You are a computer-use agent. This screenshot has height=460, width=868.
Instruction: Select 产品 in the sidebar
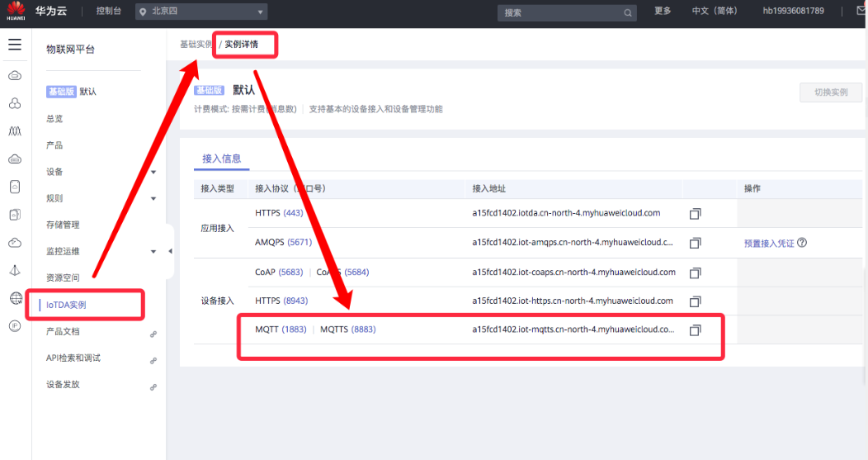(x=54, y=145)
